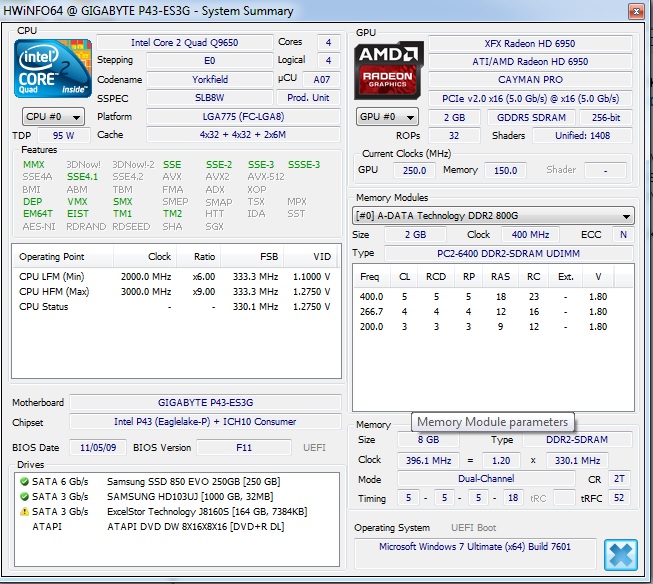Click the BIOS version F11 field
This screenshot has width=653, height=584.
(x=244, y=447)
